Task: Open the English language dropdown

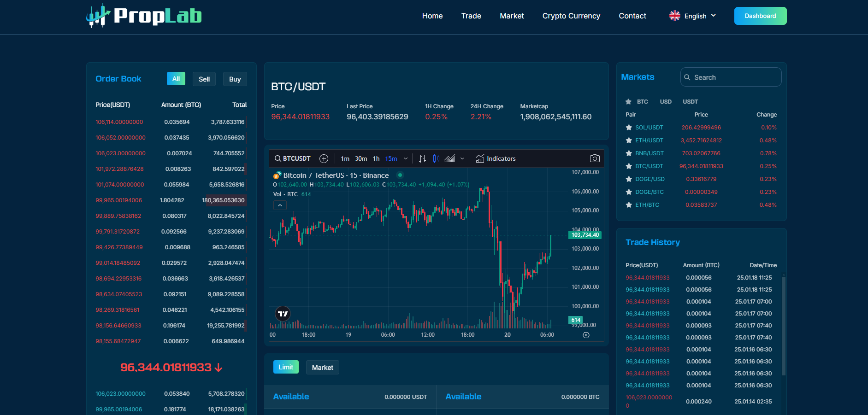Action: pyautogui.click(x=693, y=16)
